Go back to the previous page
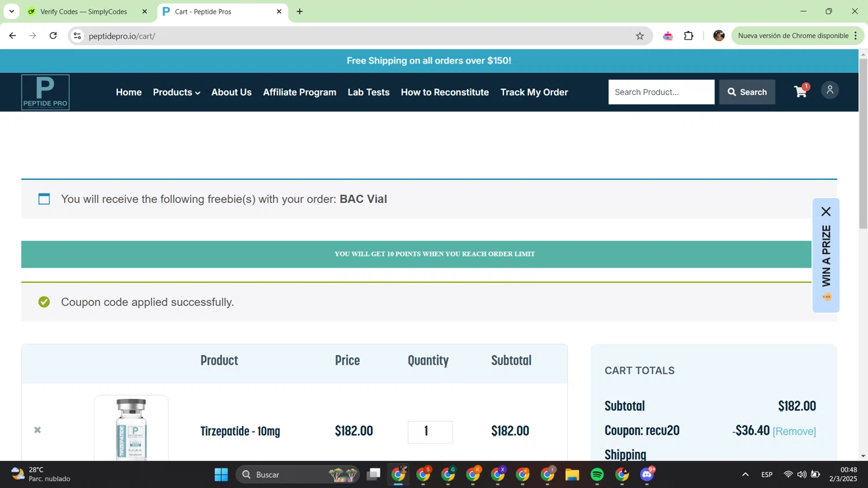868x488 pixels. point(13,36)
